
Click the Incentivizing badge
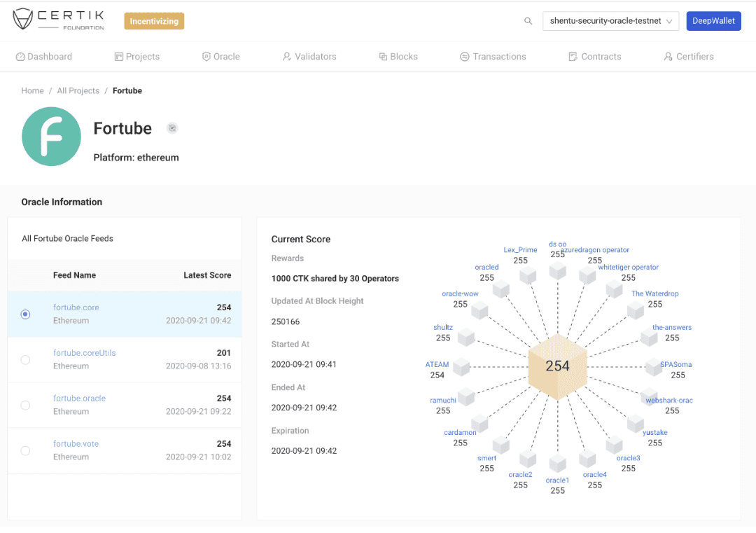click(x=154, y=21)
